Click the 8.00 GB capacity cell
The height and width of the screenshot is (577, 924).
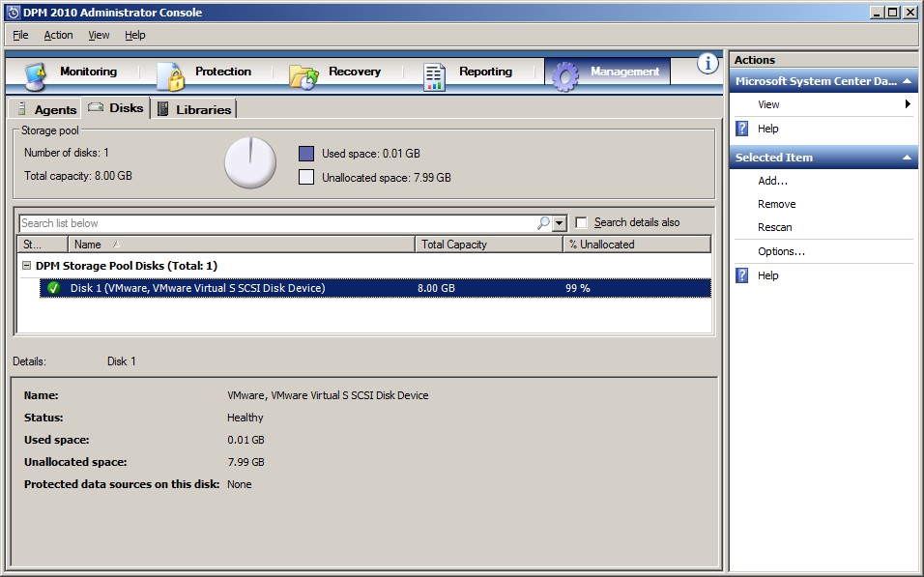436,288
